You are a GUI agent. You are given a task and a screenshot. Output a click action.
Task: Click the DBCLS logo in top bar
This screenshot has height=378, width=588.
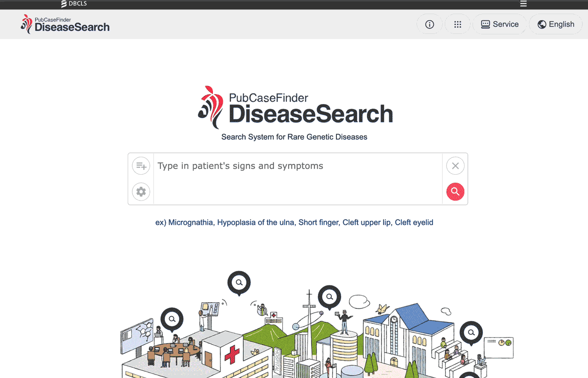point(74,4)
